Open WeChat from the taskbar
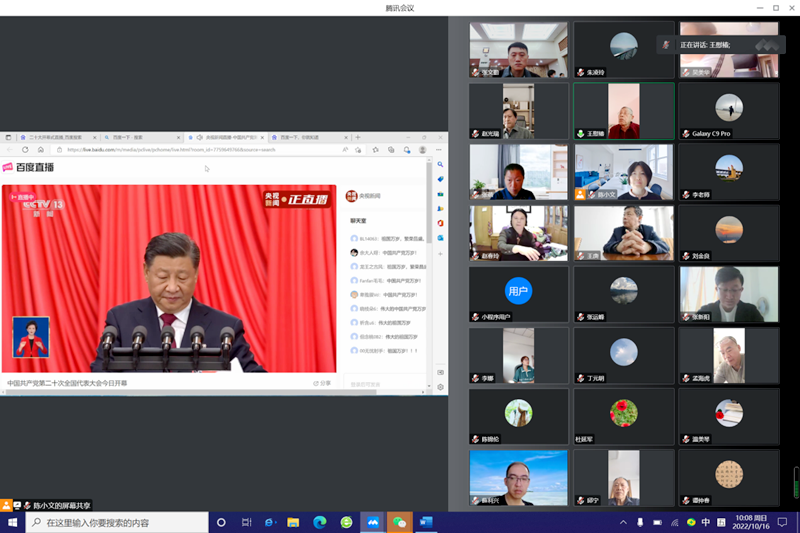Screen dimensions: 800x533 [x=399, y=522]
